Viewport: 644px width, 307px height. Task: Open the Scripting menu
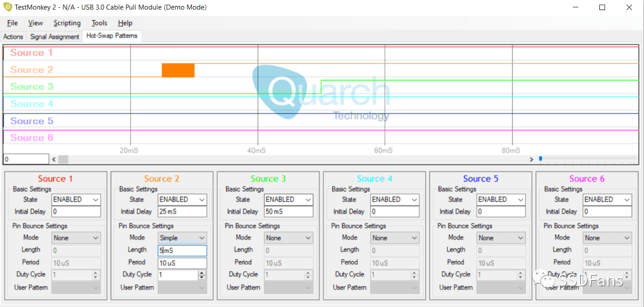click(x=67, y=23)
